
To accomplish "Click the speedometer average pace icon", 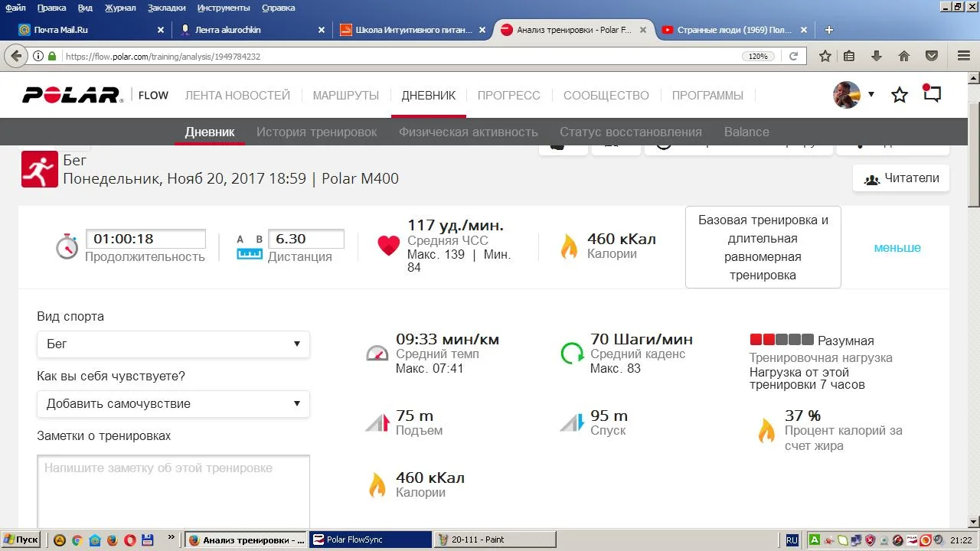I will [x=377, y=354].
